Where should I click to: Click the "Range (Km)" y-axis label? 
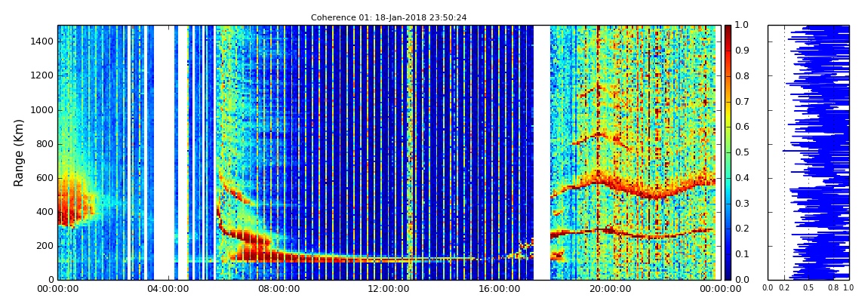pyautogui.click(x=18, y=152)
